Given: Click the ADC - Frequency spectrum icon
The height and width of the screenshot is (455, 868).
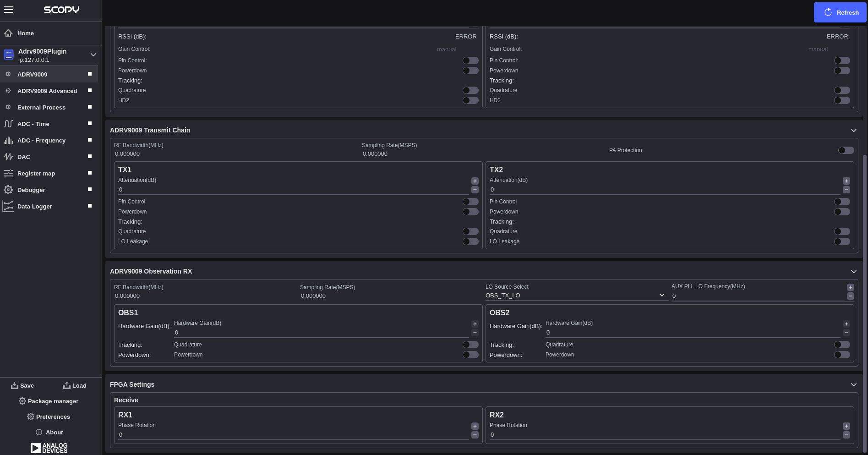Looking at the screenshot, I should tap(8, 140).
